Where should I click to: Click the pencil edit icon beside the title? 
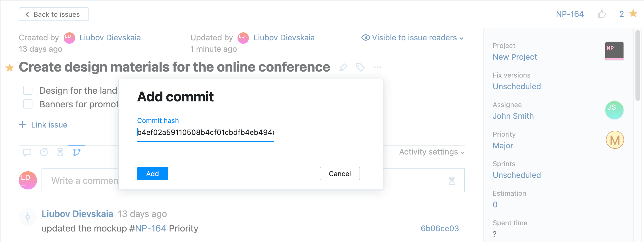[343, 67]
